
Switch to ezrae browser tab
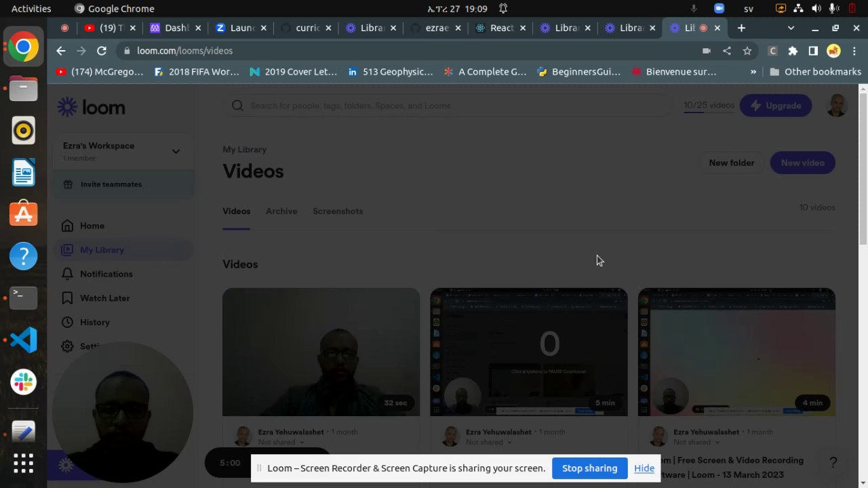437,28
